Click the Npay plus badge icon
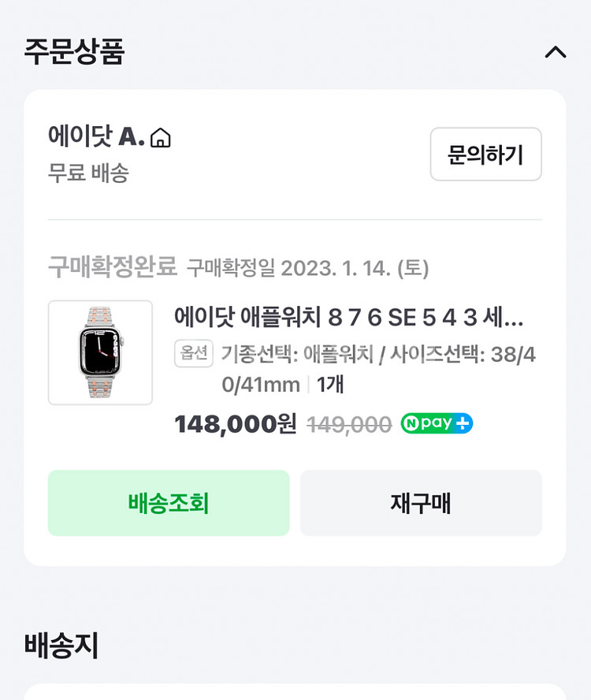This screenshot has width=591, height=700. 437,423
